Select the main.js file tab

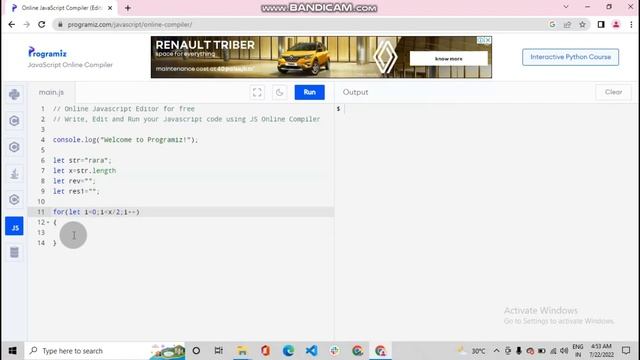coord(51,92)
